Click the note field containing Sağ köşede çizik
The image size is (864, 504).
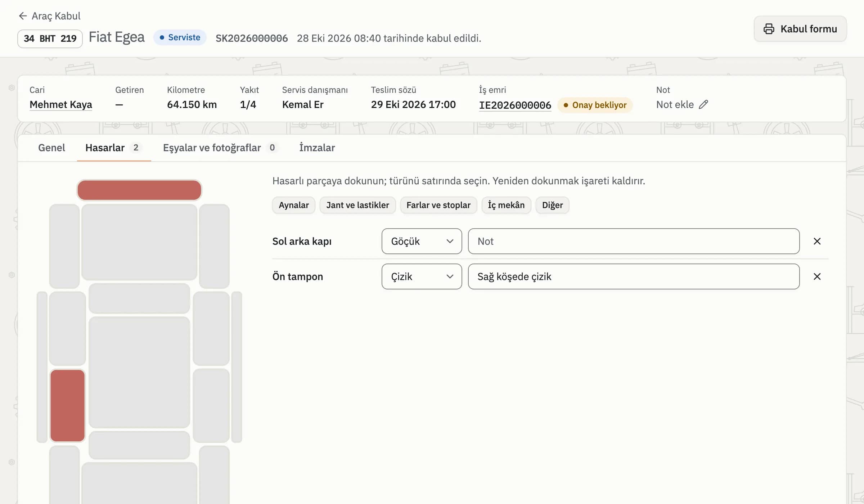click(634, 276)
